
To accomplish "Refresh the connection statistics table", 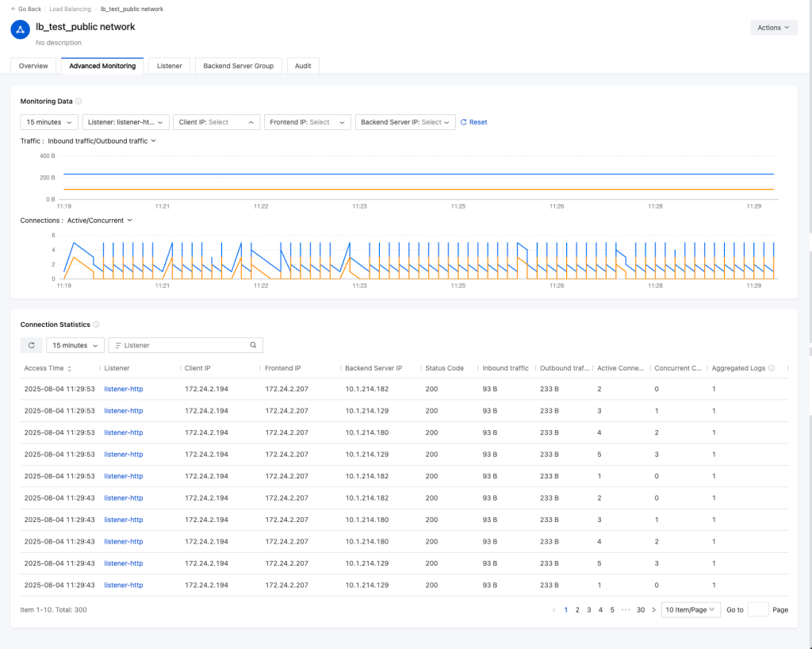I will [x=31, y=345].
